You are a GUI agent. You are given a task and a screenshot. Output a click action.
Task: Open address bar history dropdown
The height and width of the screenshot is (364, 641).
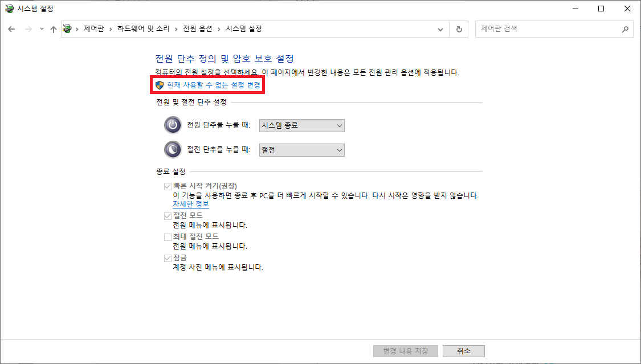pos(440,30)
